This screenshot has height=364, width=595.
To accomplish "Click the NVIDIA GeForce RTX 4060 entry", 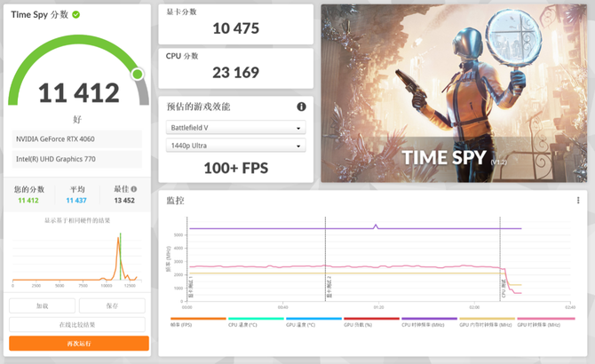I will coord(77,139).
